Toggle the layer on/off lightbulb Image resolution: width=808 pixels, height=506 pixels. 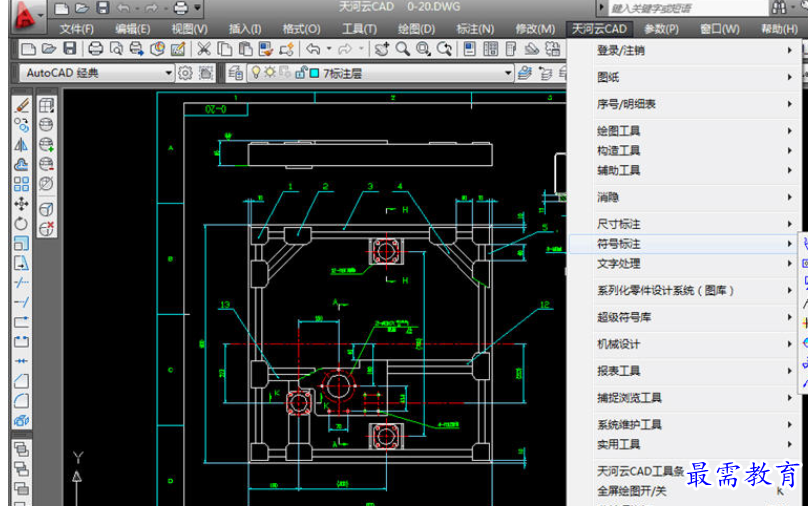256,73
